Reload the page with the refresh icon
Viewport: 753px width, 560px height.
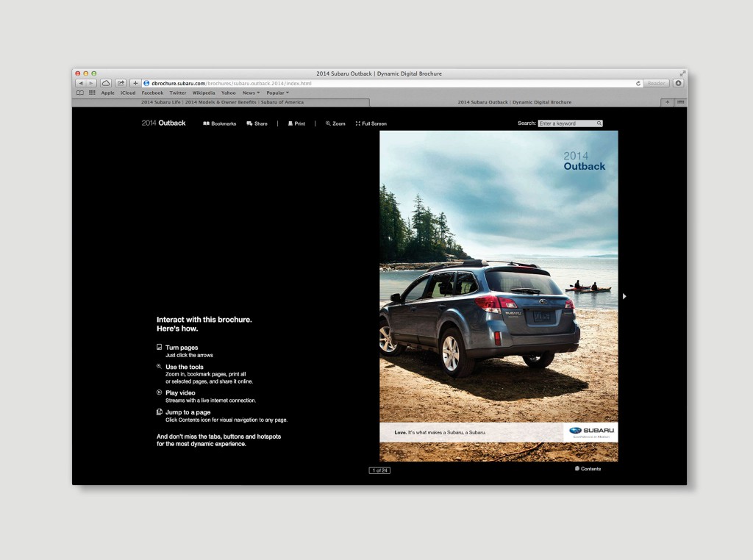coord(638,84)
